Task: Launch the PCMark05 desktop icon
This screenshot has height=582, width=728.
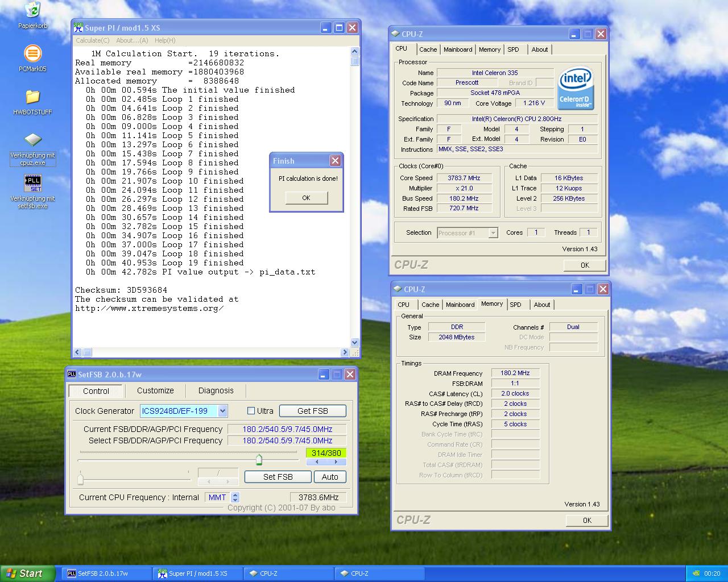Action: (x=32, y=54)
